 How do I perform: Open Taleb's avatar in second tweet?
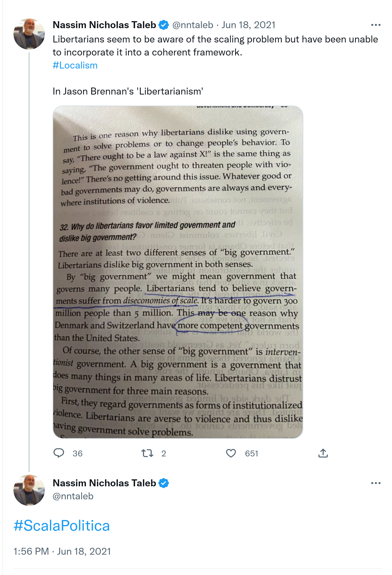(x=29, y=490)
